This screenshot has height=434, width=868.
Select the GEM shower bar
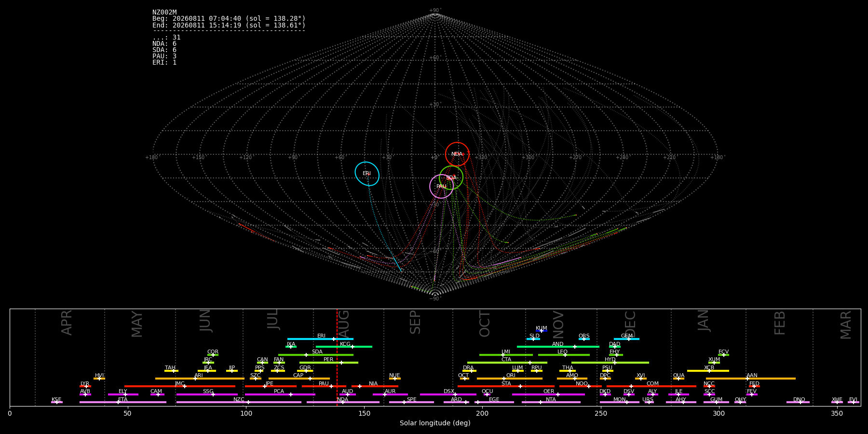tap(626, 339)
